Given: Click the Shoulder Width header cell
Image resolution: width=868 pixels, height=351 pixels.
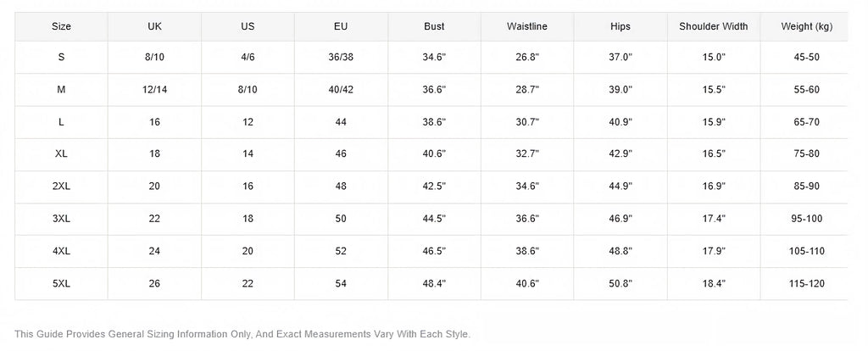Looking at the screenshot, I should (x=714, y=26).
